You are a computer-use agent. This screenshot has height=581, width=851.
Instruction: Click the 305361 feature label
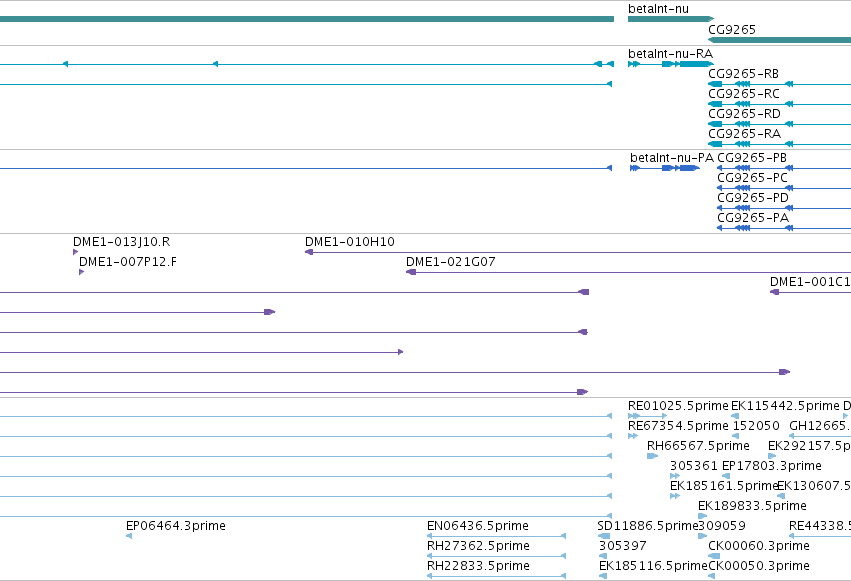click(x=694, y=467)
